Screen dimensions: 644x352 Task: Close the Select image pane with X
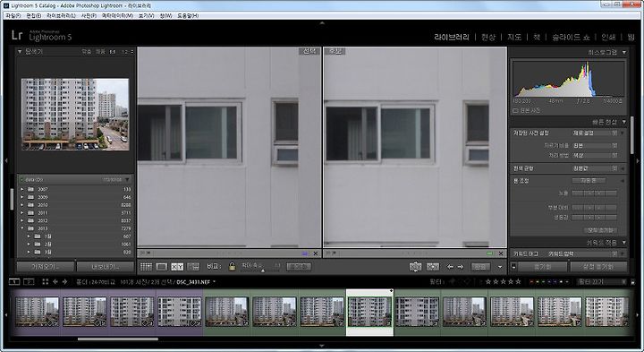pyautogui.click(x=316, y=253)
